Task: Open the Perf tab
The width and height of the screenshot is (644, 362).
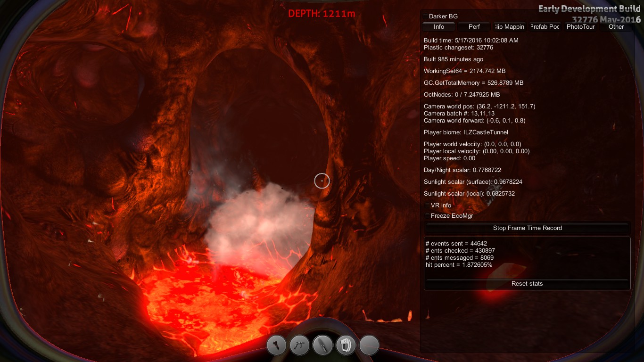Action: coord(474,27)
